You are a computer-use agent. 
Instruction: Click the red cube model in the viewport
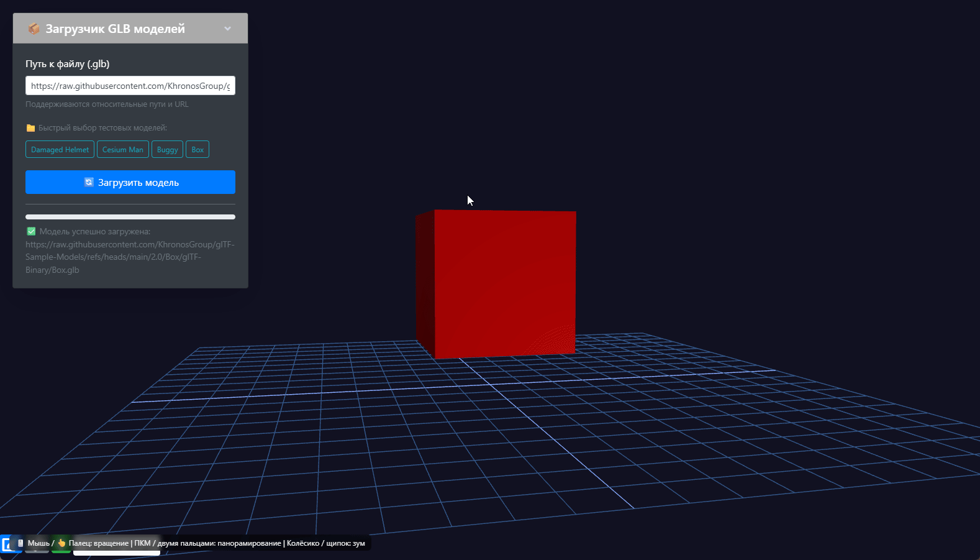[496, 284]
